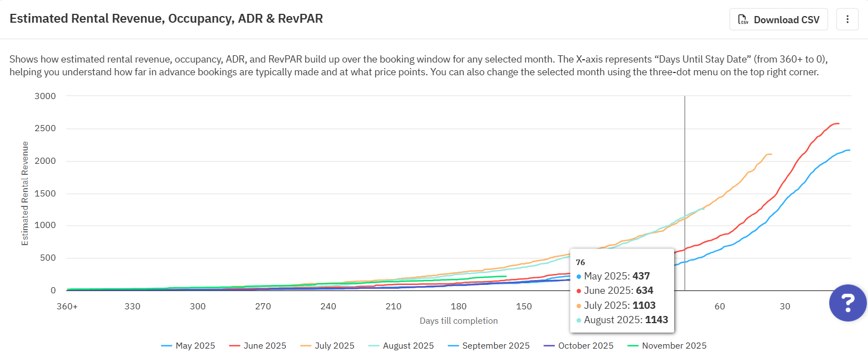Open the three-dot options menu

[x=847, y=20]
